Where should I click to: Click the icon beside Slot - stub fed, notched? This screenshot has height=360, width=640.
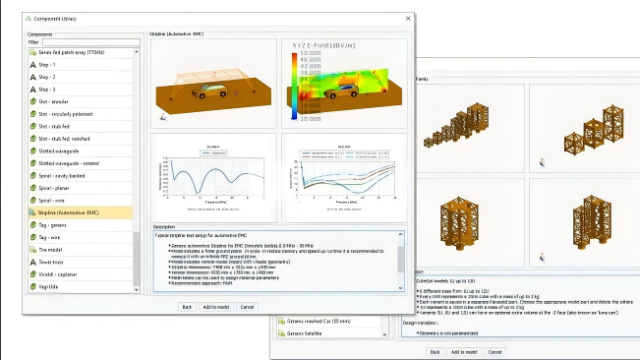click(x=33, y=139)
